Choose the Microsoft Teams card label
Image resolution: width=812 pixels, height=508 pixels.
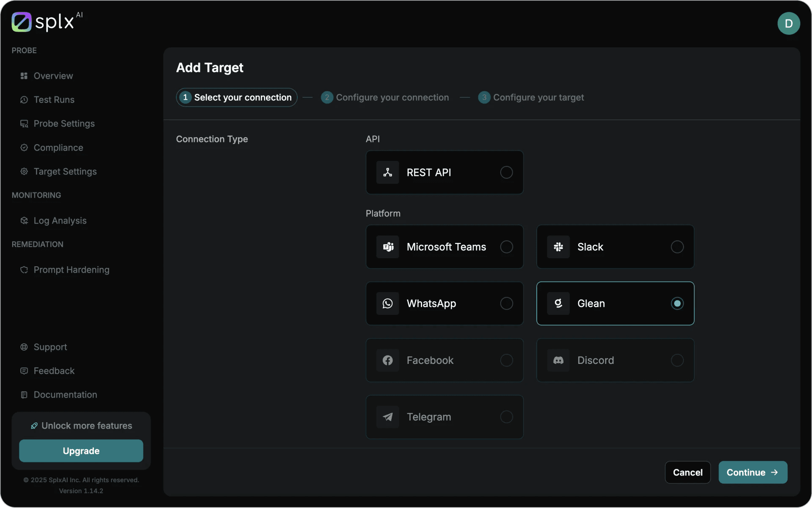click(446, 247)
